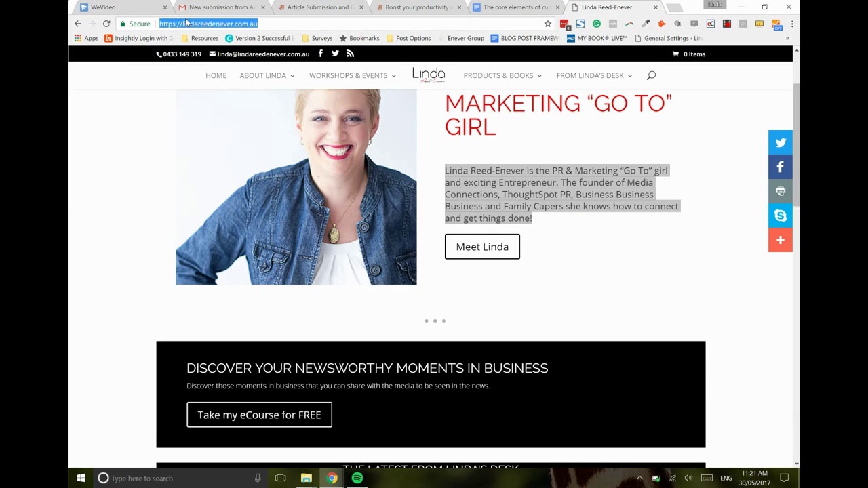
Task: Click Linda logo in navigation
Action: pyautogui.click(x=429, y=75)
